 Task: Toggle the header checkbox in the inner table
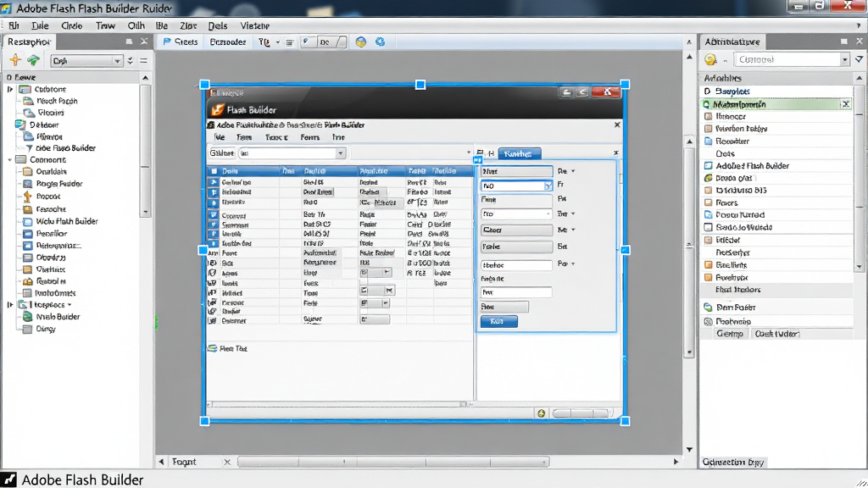coord(214,171)
